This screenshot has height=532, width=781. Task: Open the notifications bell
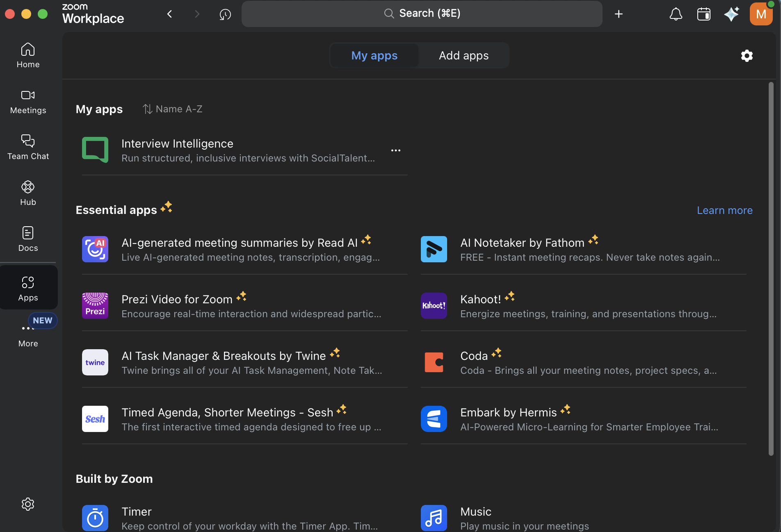click(x=676, y=14)
